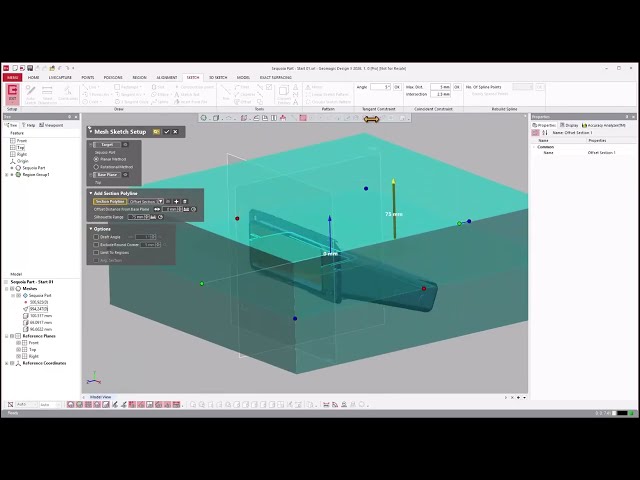Toggle visibility of Right reference plane in Model tree
640x480 pixels.
pyautogui.click(x=18, y=356)
